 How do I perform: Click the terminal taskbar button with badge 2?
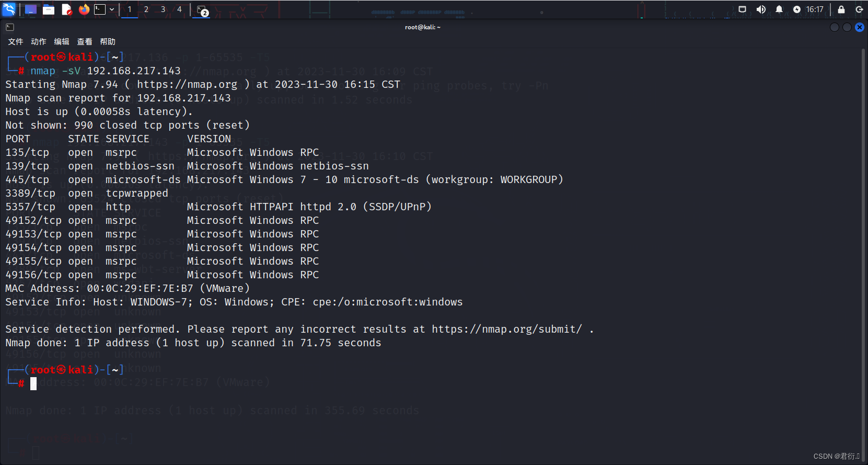202,10
